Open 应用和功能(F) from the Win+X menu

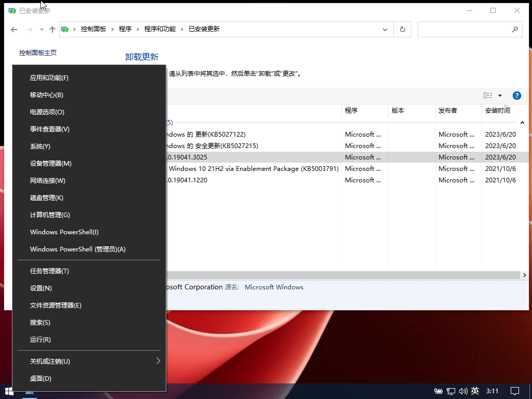89,78
